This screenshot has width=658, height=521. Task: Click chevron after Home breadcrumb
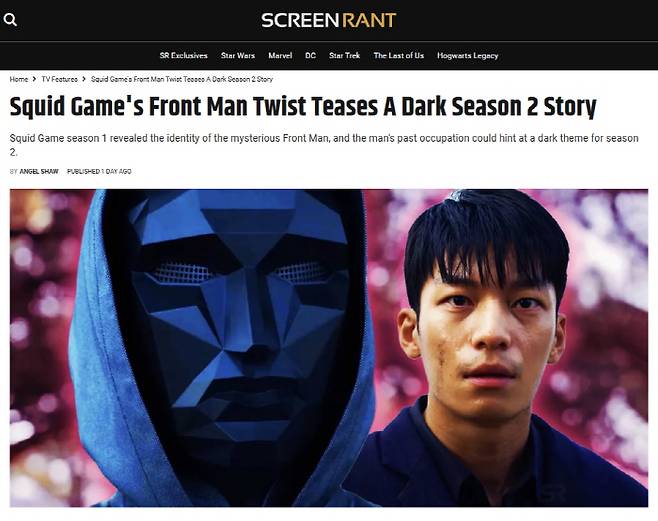coord(34,79)
